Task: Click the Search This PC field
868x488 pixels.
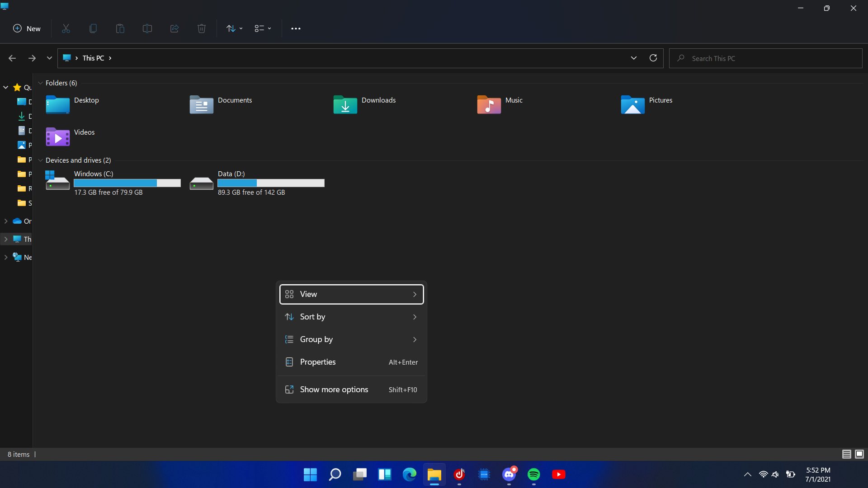Action: coord(766,58)
